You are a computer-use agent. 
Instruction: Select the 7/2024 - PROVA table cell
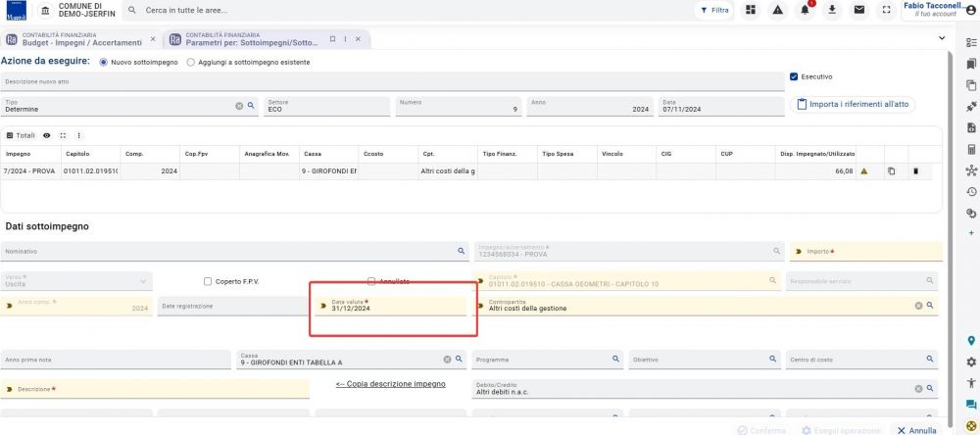30,171
